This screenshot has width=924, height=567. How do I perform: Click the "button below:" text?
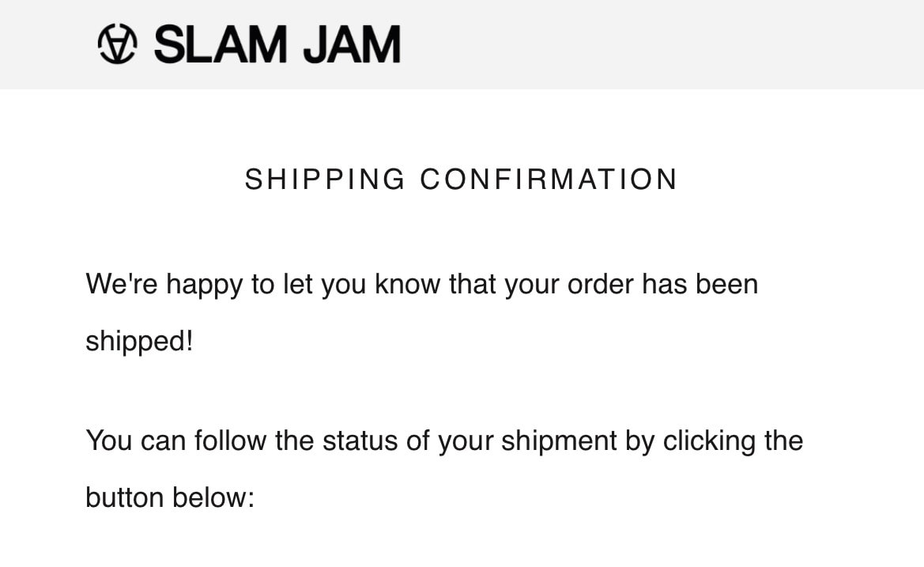170,498
